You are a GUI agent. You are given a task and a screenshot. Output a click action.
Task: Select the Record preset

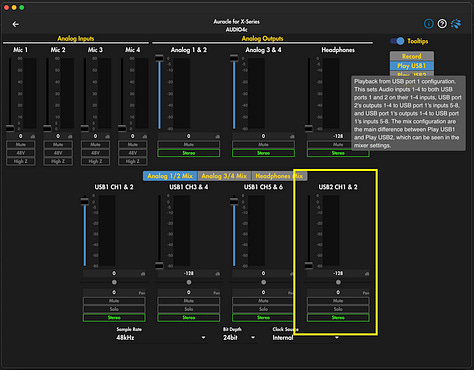click(412, 56)
